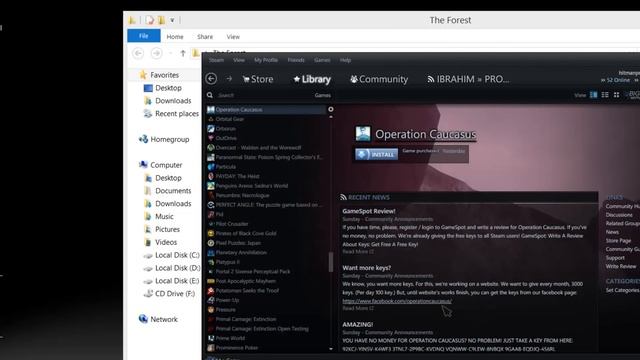Viewport: 640px width, 360px height.
Task: Open the File tab in Explorer ribbon
Action: coord(144,36)
